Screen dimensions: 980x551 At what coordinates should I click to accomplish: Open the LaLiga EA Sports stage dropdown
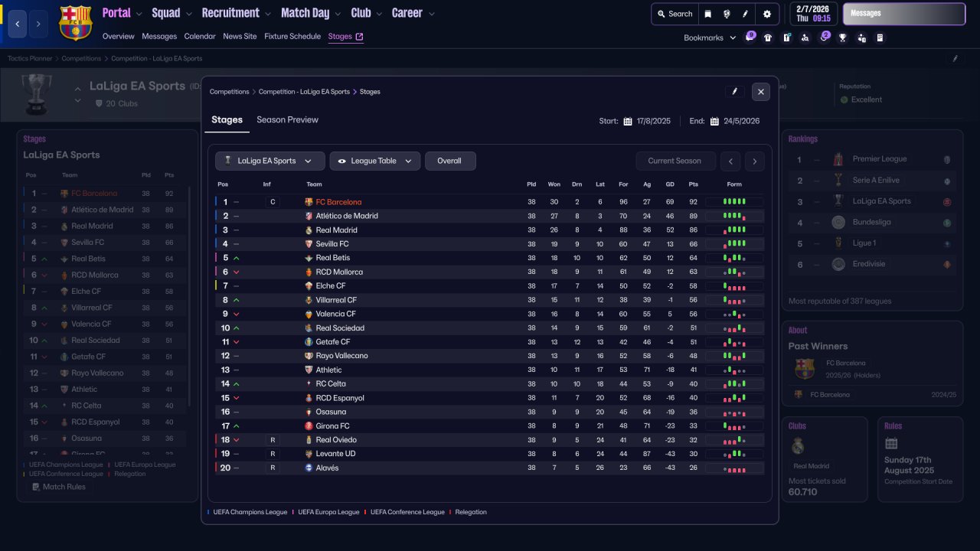269,161
